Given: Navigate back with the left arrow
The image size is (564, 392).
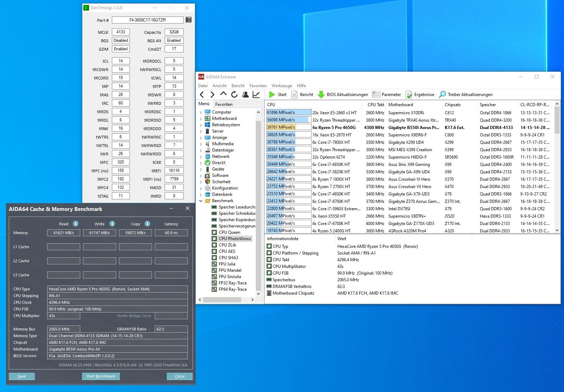Looking at the screenshot, I should click(202, 95).
